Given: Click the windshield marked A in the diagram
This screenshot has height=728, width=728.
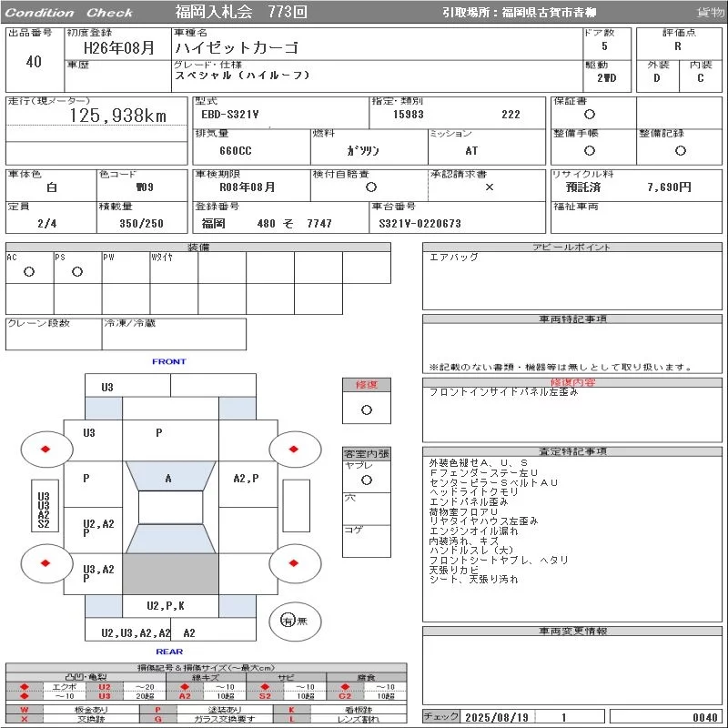Looking at the screenshot, I should coord(170,476).
